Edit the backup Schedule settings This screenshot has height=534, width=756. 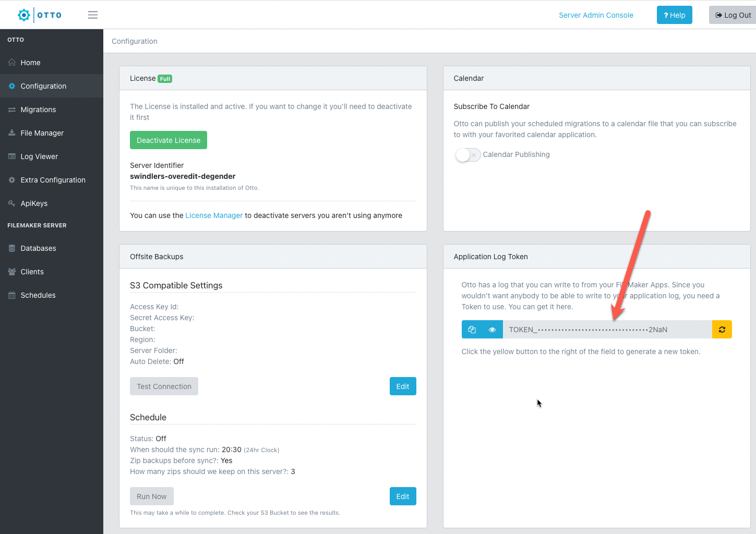click(x=403, y=496)
